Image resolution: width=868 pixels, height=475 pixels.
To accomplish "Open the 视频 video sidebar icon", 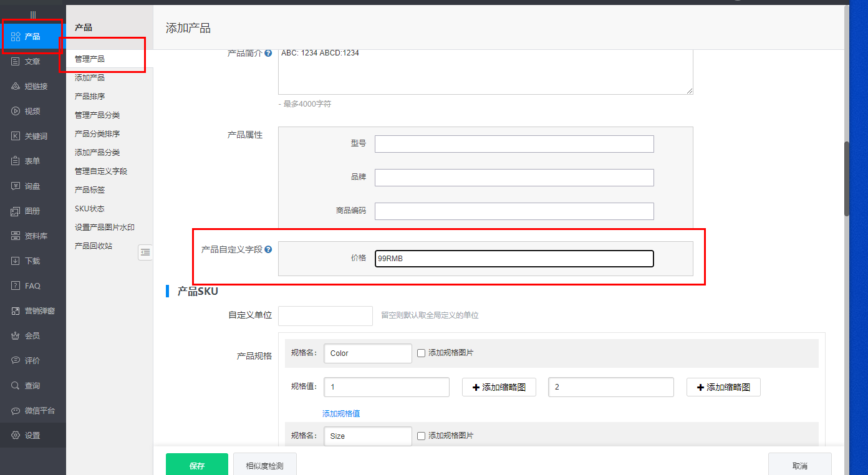I will (16, 112).
